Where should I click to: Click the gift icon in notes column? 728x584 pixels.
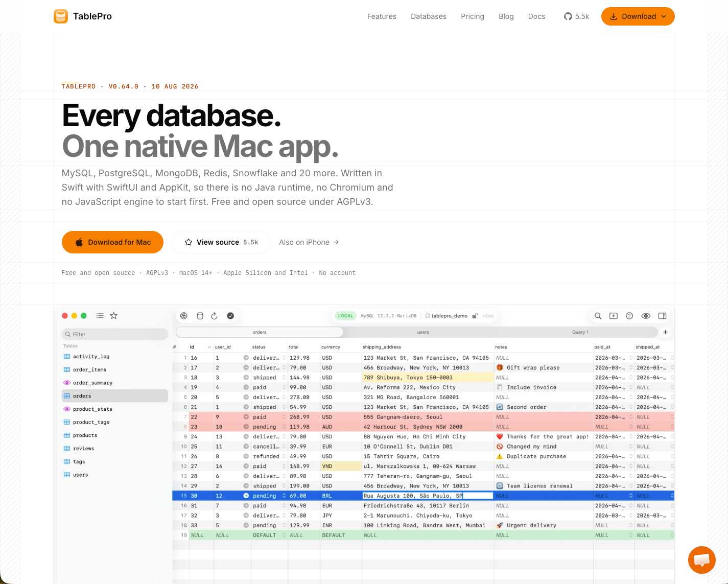(x=500, y=367)
